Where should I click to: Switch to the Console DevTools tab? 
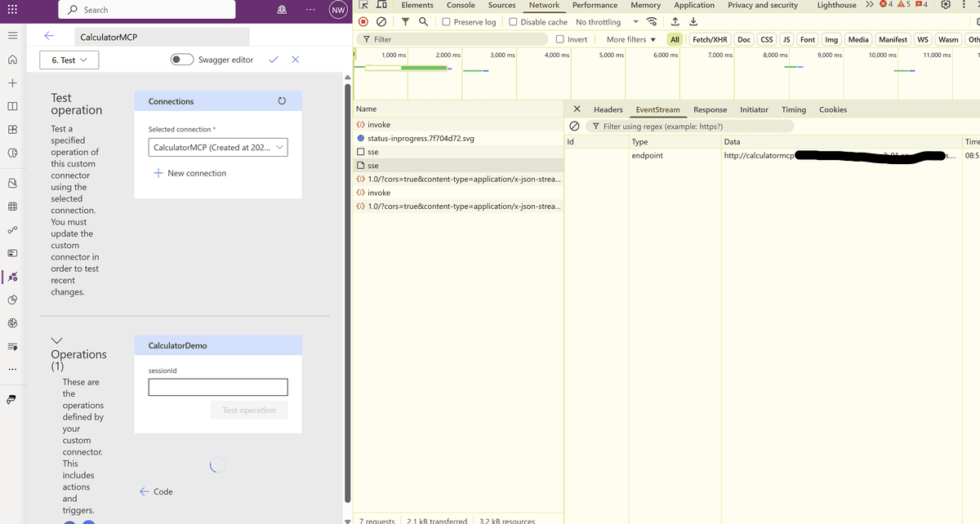(461, 5)
